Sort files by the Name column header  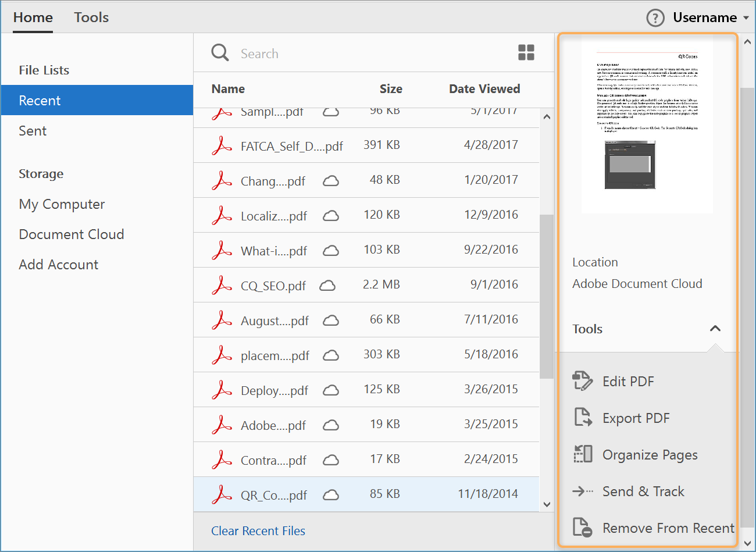228,88
